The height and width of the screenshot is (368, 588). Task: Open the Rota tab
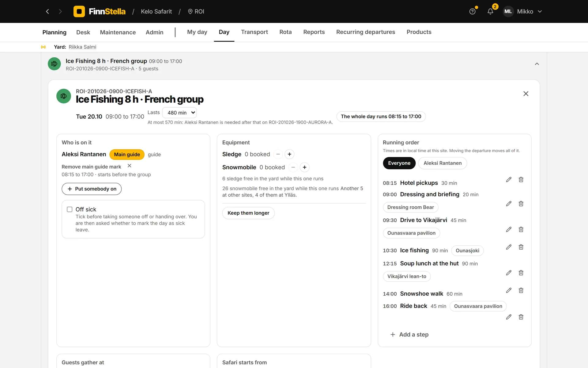[x=285, y=32]
